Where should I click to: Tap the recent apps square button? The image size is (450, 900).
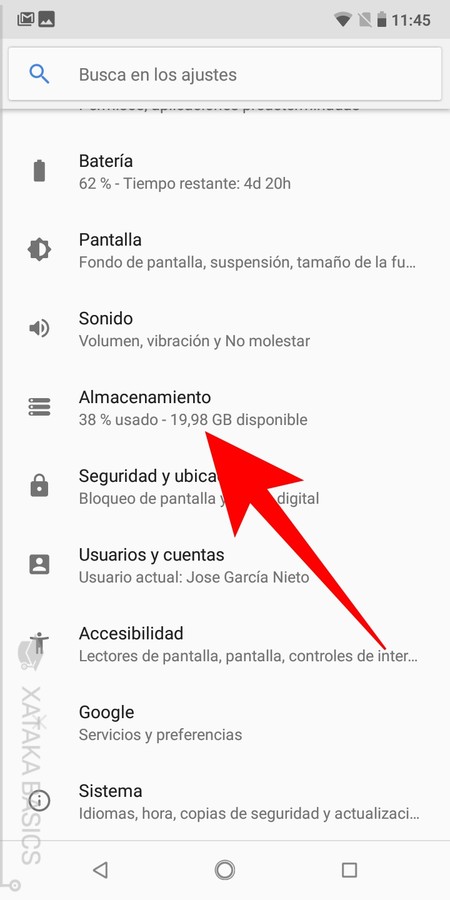coord(349,870)
